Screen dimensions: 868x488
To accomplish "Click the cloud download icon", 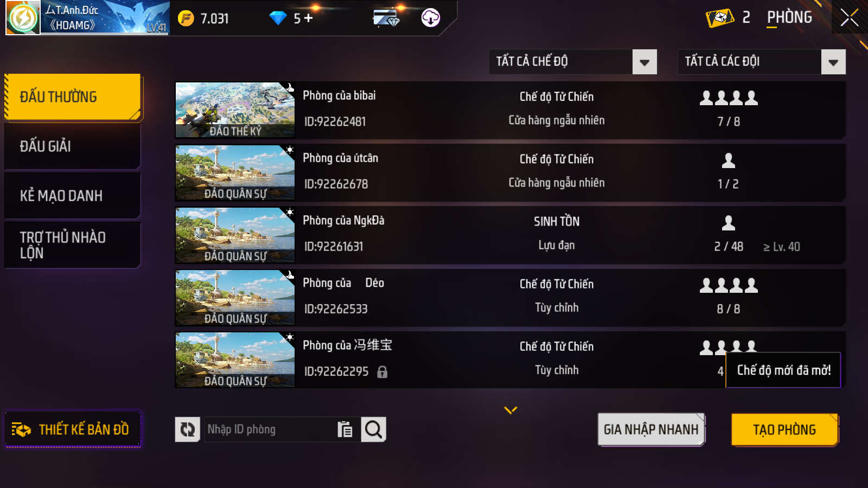I will click(x=431, y=18).
